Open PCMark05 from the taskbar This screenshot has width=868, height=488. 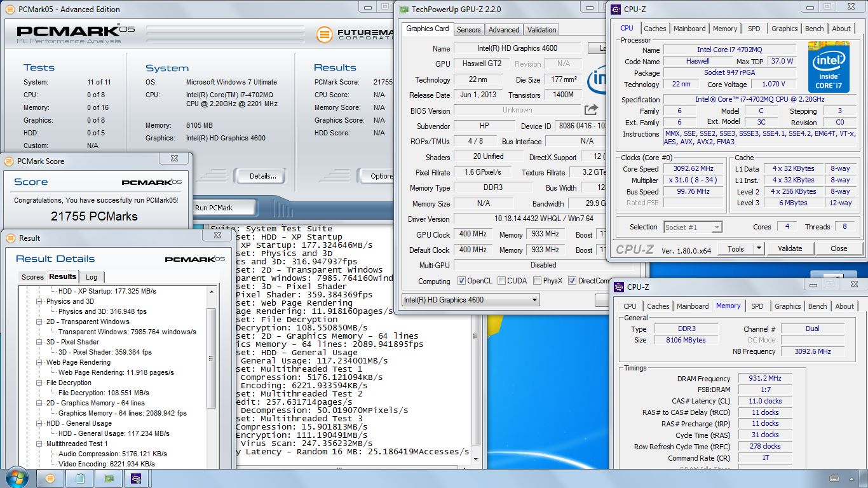click(50, 478)
